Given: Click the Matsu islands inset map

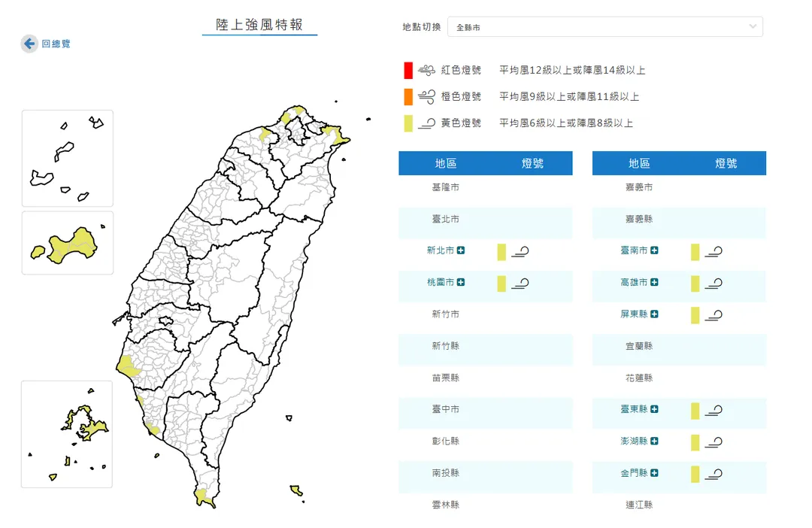Looking at the screenshot, I should pos(68,158).
